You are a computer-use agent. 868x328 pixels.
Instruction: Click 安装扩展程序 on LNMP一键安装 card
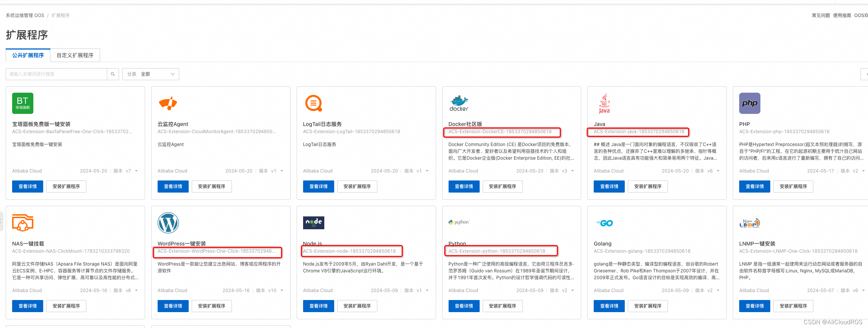tap(793, 306)
